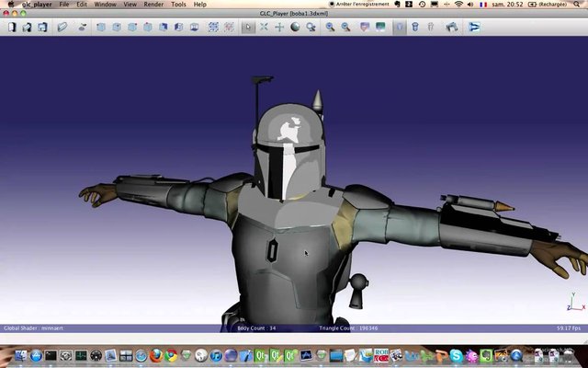Open the battery (Rechargée) status menu
Viewport: 588px width, 368px height.
548,5
